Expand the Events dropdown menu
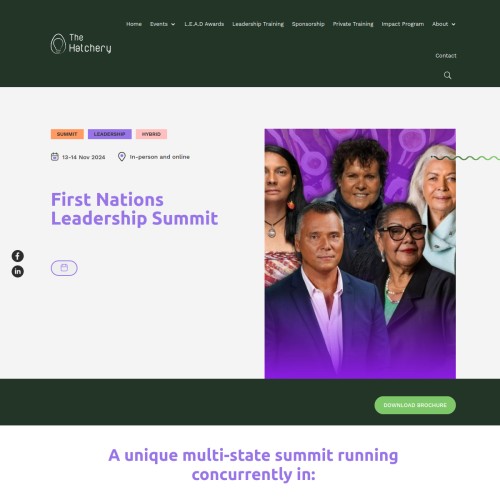500x500 pixels. [x=162, y=24]
